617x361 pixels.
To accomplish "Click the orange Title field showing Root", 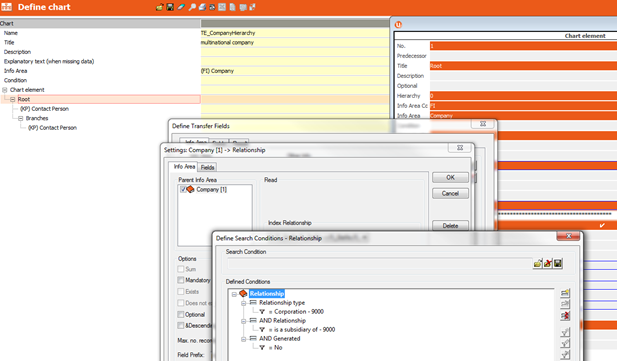I will click(x=523, y=66).
